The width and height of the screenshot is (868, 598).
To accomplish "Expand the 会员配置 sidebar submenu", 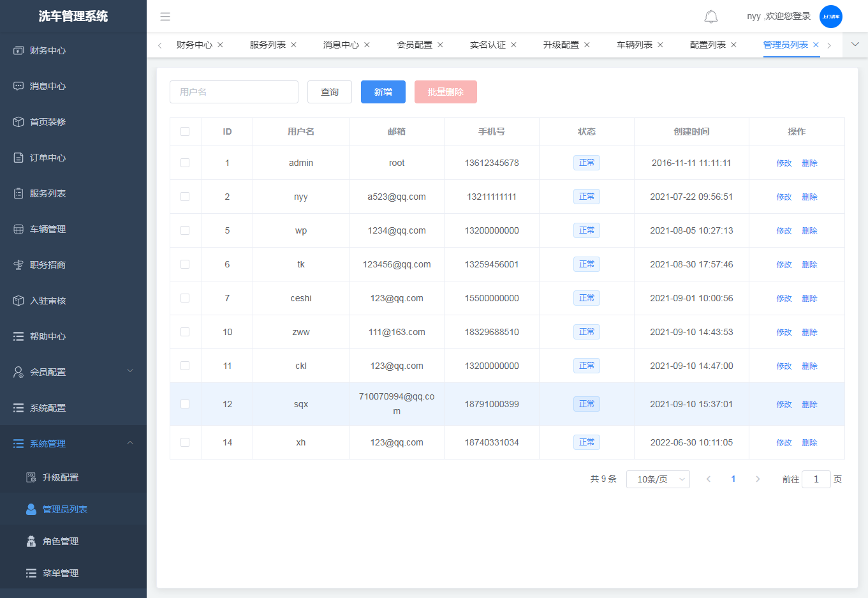I will point(73,372).
